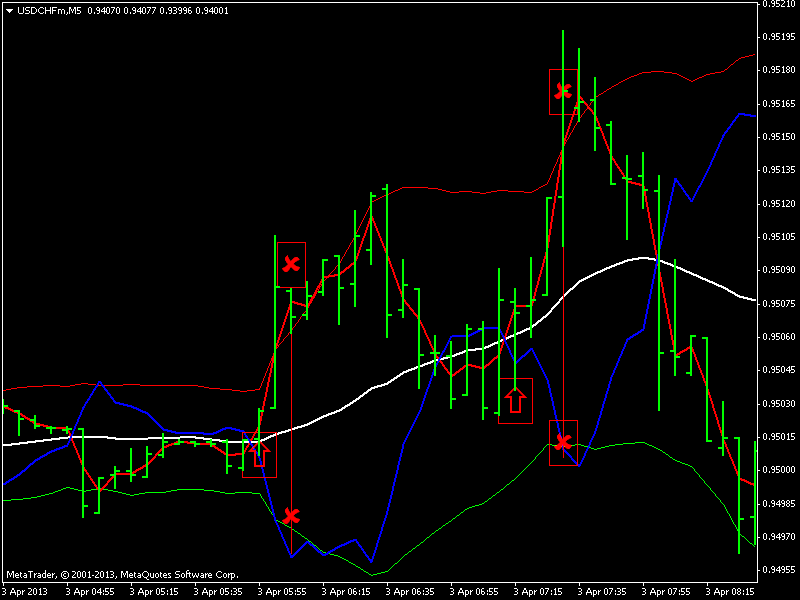Select the 3 Apr 08:15 time label
This screenshot has width=800, height=600.
(x=728, y=590)
